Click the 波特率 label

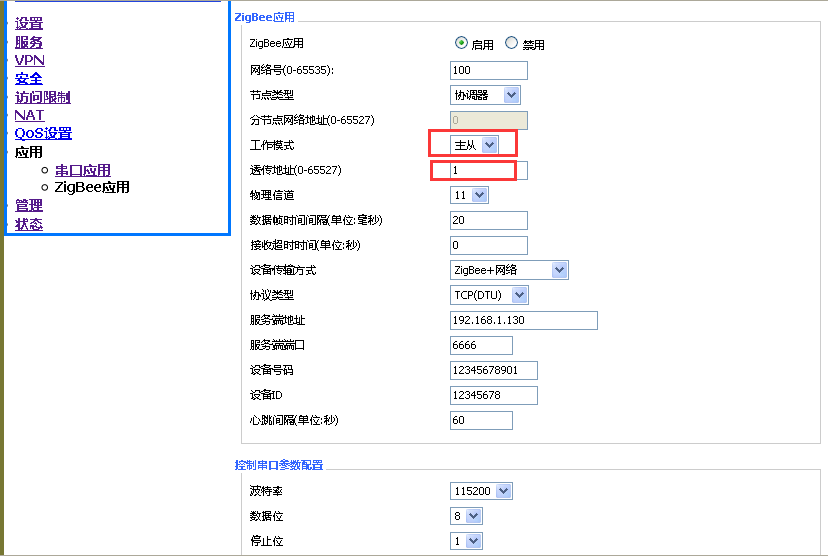coord(266,491)
